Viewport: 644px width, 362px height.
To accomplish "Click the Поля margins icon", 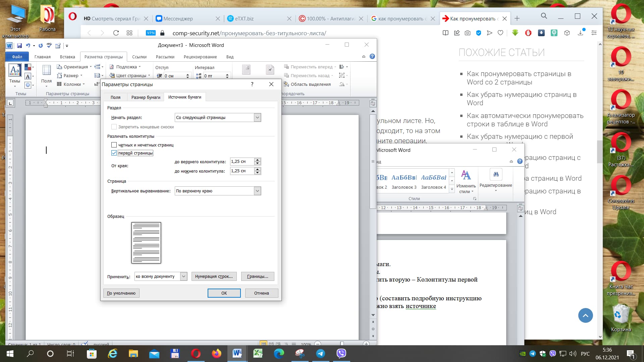I will click(x=46, y=70).
